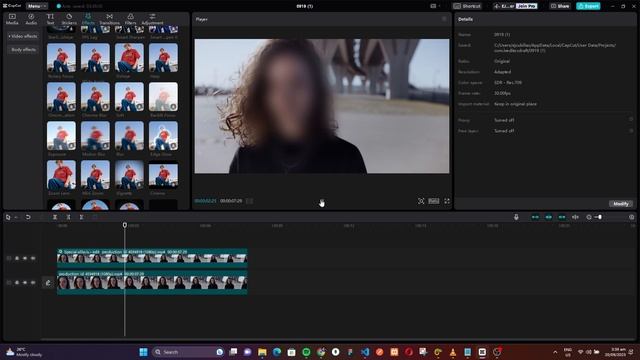The width and height of the screenshot is (640, 360).
Task: Mute the upper overlay track
Action: click(33, 258)
